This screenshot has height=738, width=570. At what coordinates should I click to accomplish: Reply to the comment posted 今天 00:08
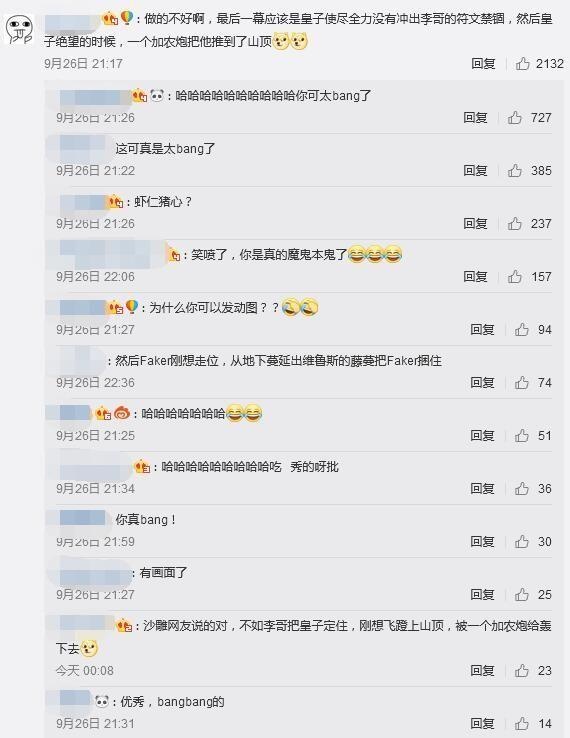pos(482,671)
